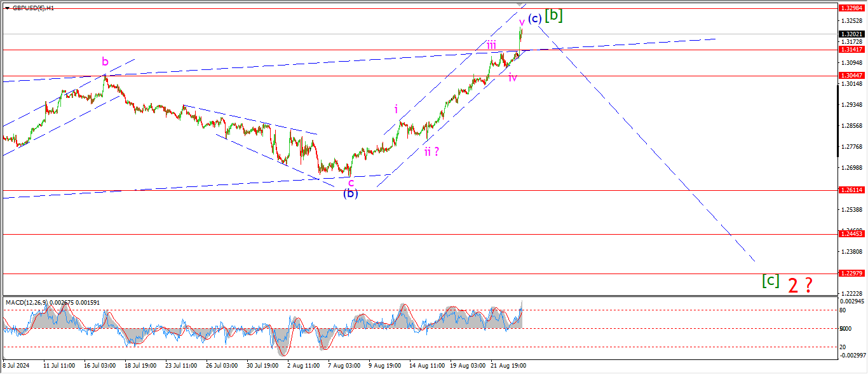Viewport: 868px width, 374px height.
Task: Pick the 1.30447 red price level tag
Action: 851,76
